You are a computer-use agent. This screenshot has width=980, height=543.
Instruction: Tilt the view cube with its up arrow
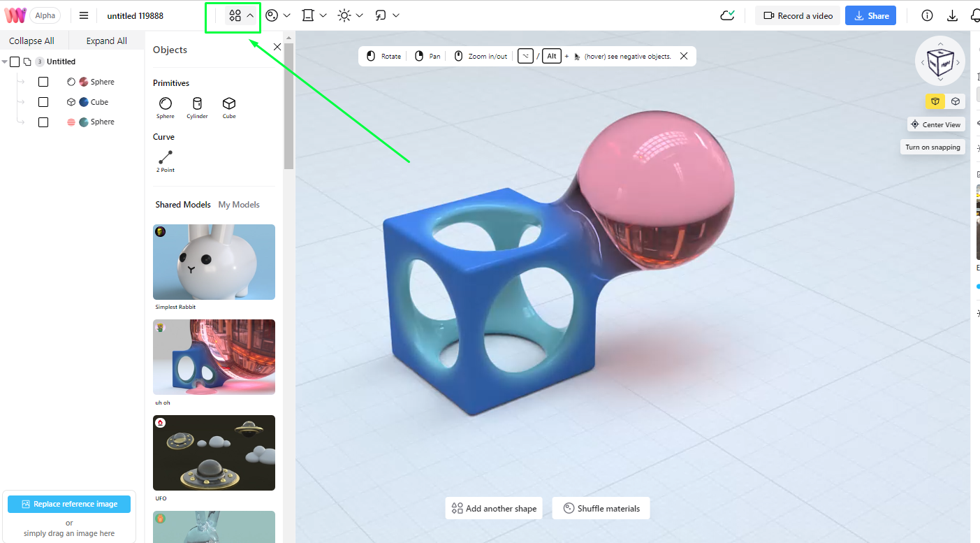click(940, 43)
